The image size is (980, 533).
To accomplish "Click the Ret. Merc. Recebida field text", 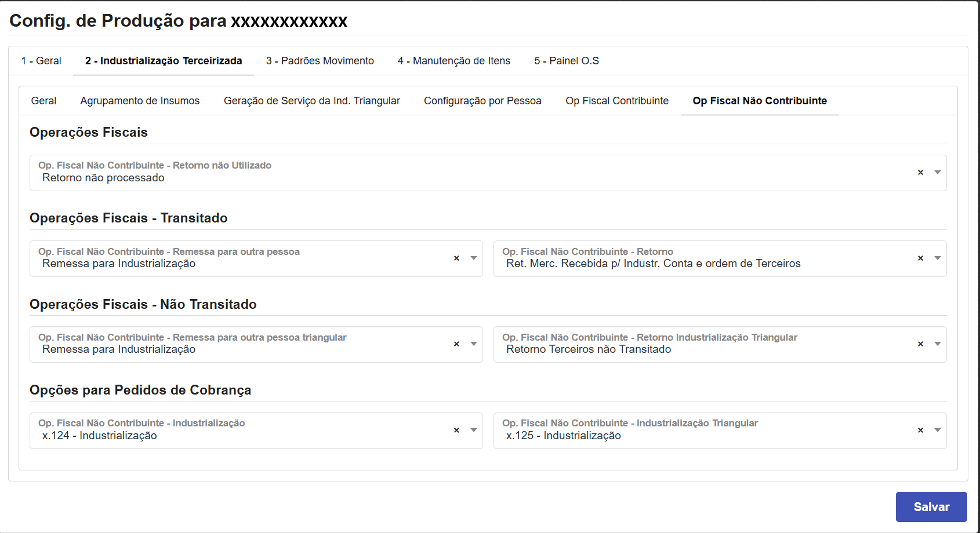I will point(653,264).
